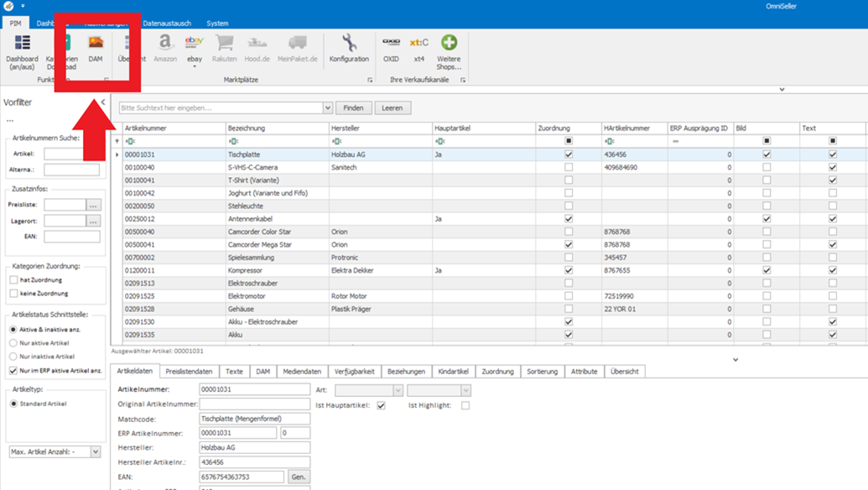Uncheck 'Nur im ERP aktive Artikel anz.'

[13, 370]
